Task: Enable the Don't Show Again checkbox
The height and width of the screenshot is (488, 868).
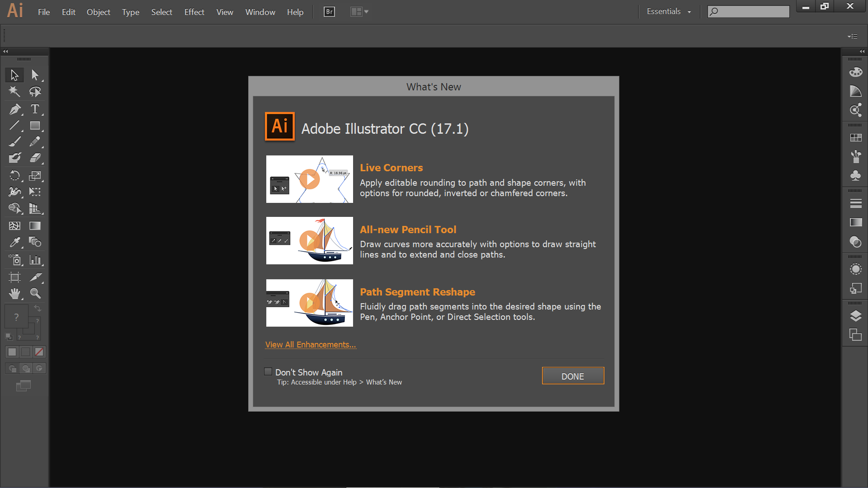Action: pos(268,372)
